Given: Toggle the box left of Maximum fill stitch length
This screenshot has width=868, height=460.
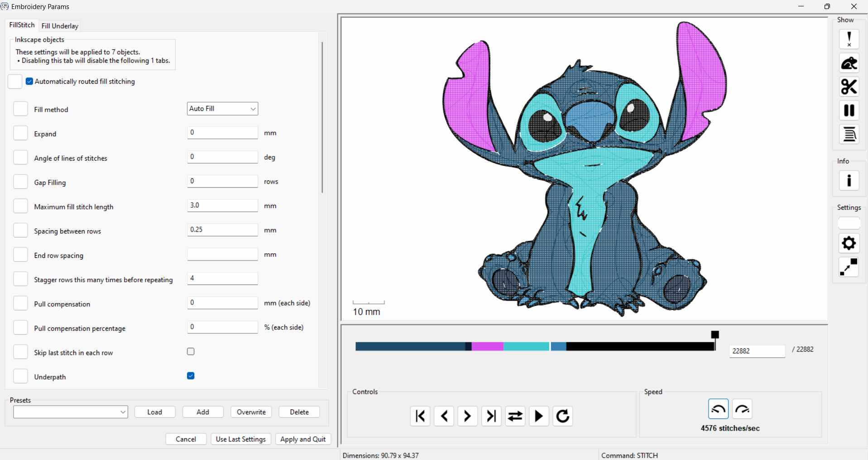Looking at the screenshot, I should [x=20, y=206].
